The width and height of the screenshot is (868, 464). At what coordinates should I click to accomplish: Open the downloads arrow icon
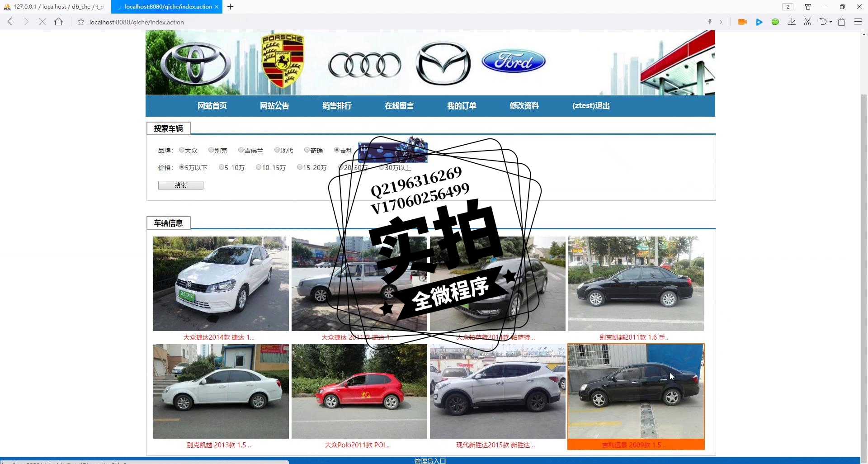(x=792, y=22)
